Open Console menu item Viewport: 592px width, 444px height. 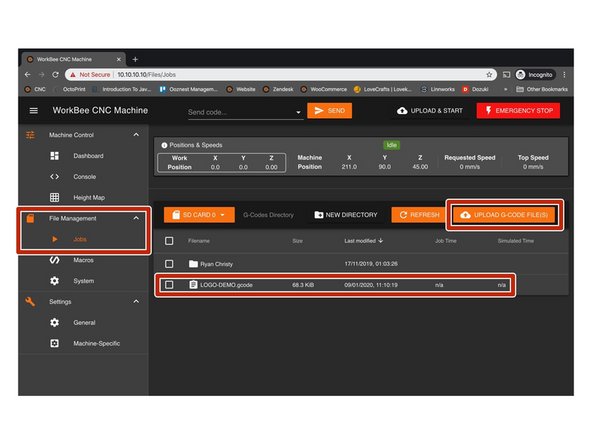pos(85,176)
